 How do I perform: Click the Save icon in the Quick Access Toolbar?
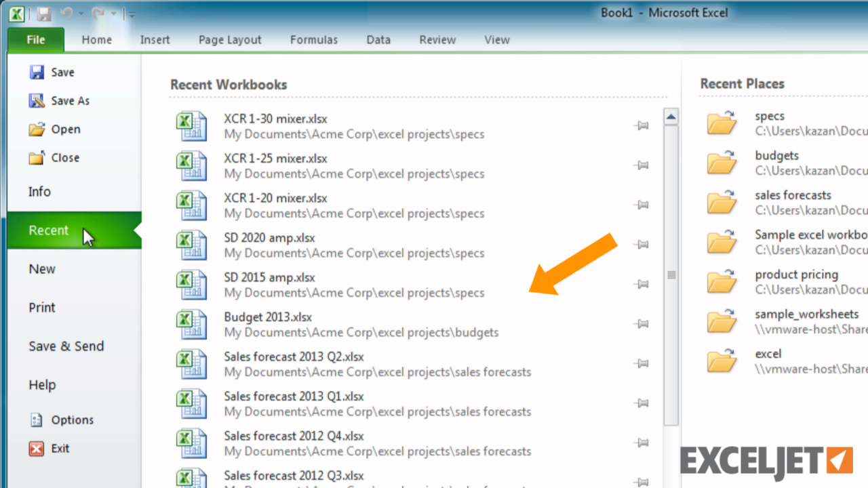tap(44, 14)
